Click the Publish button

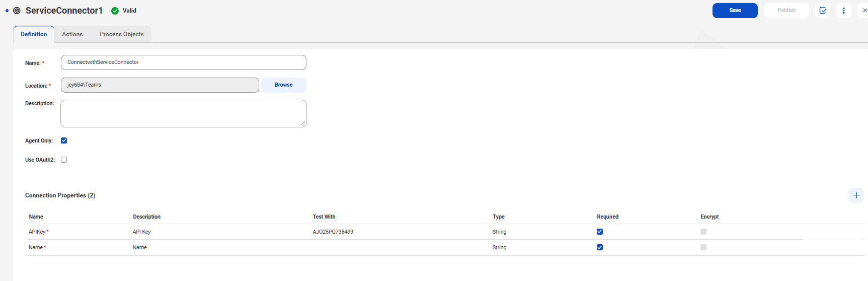[x=786, y=11]
